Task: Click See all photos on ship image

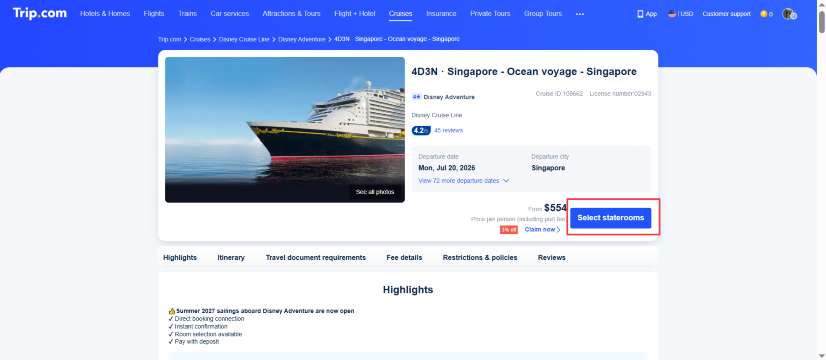Action: click(x=375, y=192)
